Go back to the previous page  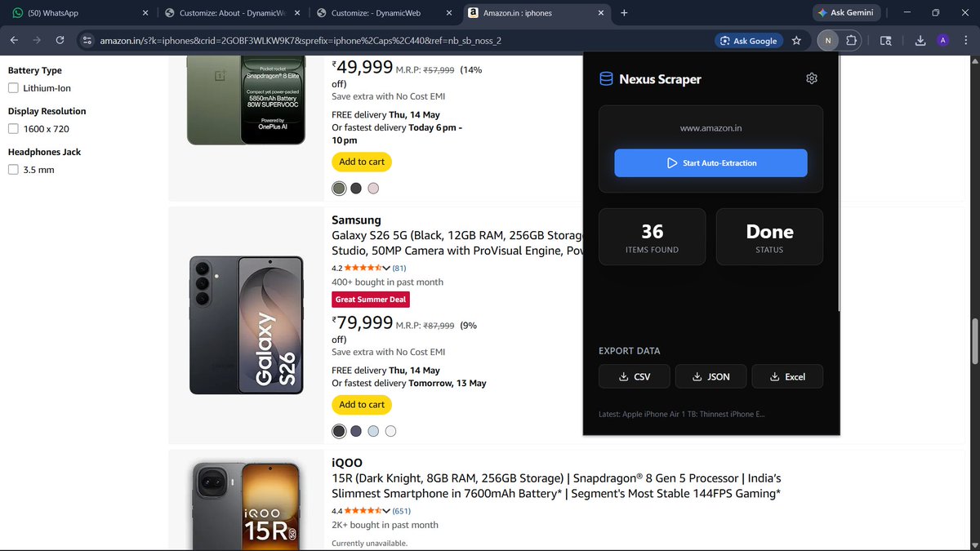[14, 40]
